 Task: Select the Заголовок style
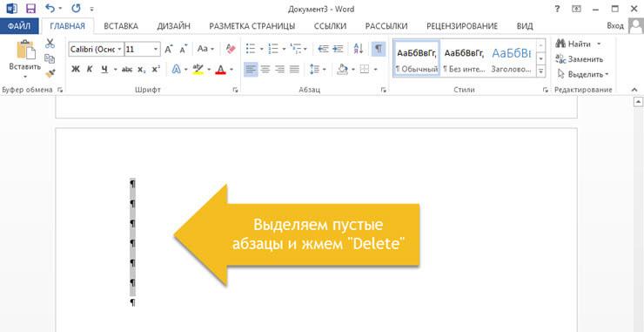point(512,58)
